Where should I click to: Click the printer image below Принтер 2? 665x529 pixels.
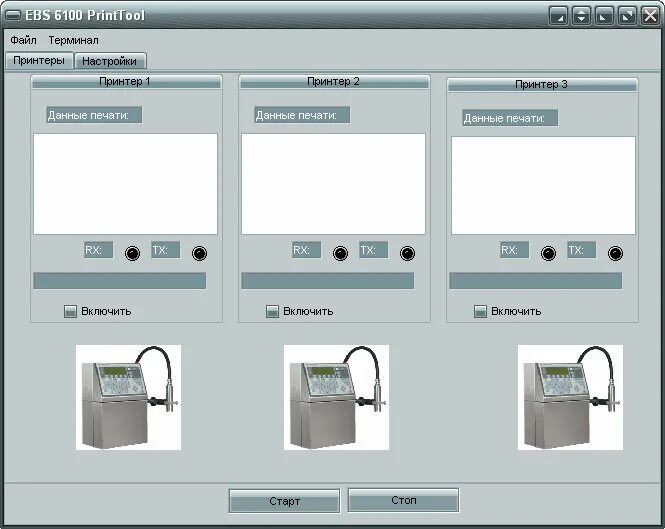(x=336, y=397)
